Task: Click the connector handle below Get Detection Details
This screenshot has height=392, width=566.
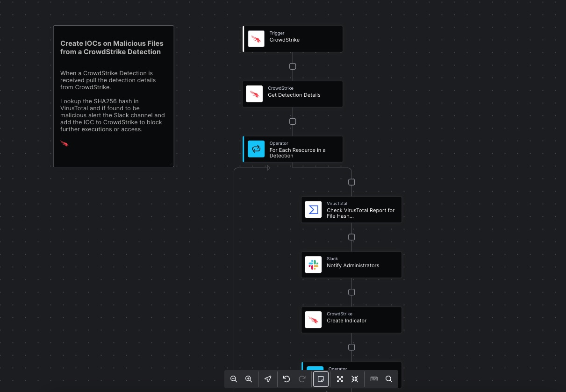Action: pyautogui.click(x=293, y=121)
